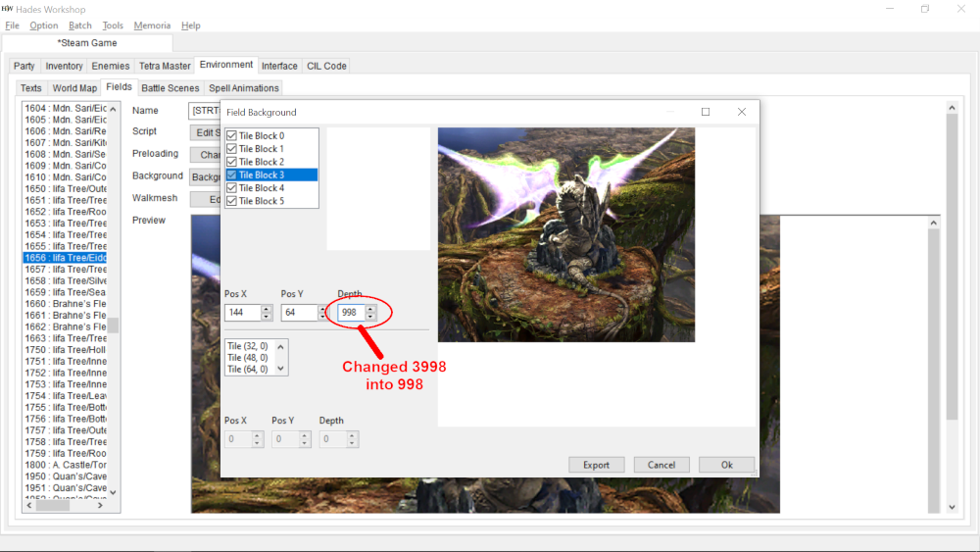Click main panel scroll-down arrow
The height and width of the screenshot is (552, 980).
coord(952,507)
